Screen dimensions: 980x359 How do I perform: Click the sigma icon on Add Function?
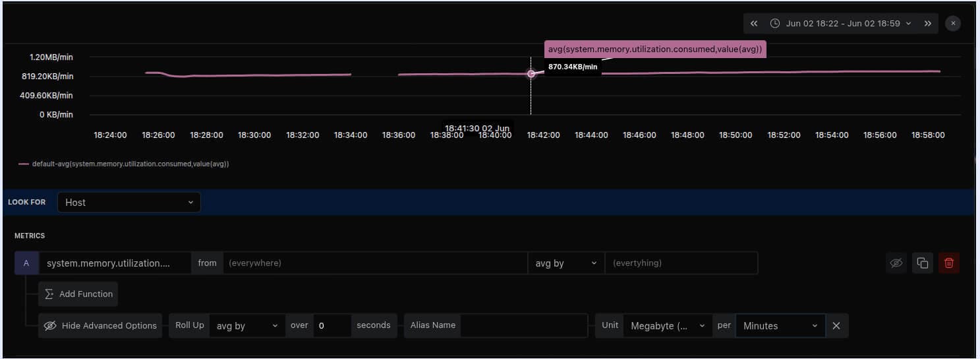pyautogui.click(x=49, y=294)
